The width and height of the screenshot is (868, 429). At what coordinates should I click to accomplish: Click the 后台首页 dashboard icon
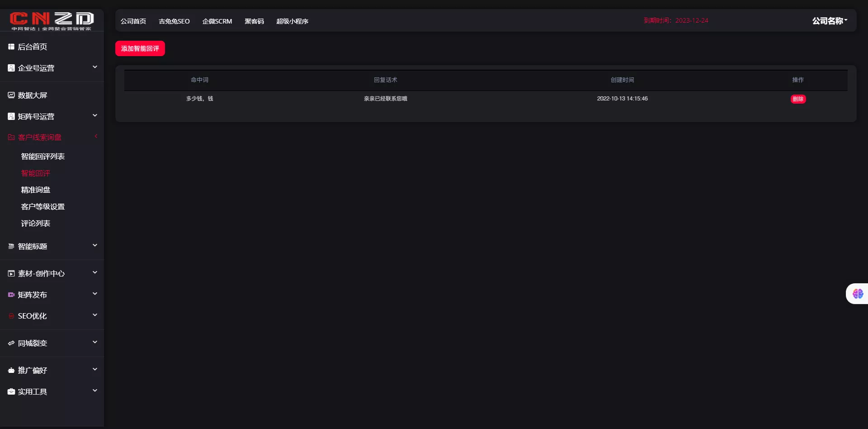[x=11, y=47]
